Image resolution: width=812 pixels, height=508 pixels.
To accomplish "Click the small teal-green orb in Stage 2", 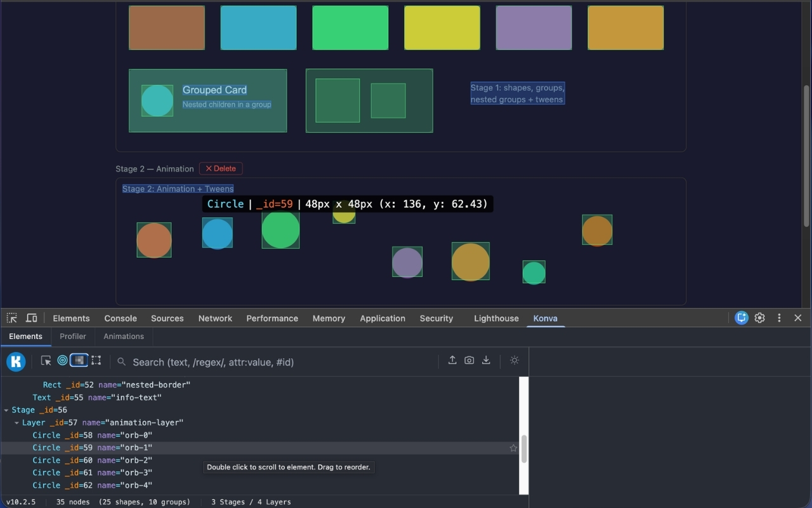I will point(534,272).
